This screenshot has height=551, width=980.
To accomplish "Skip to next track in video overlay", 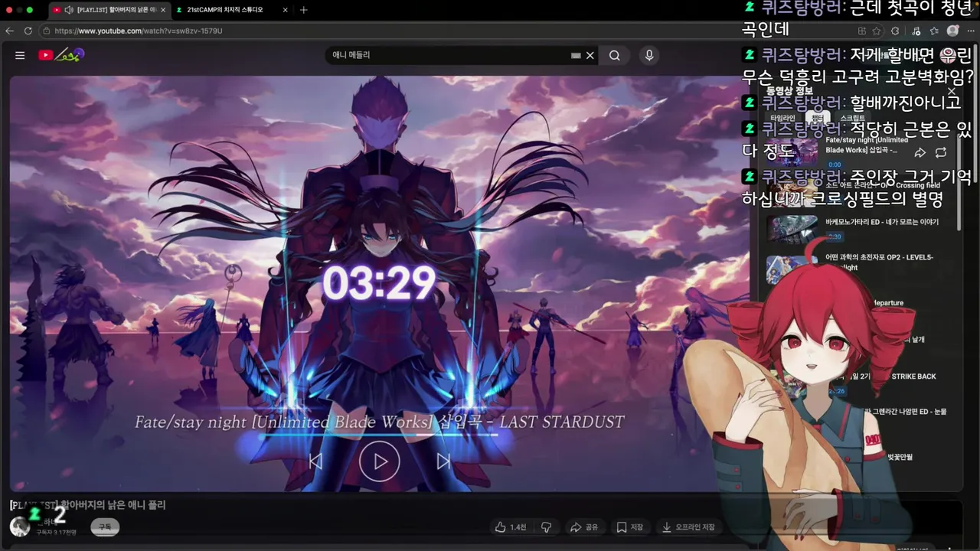I will [443, 461].
